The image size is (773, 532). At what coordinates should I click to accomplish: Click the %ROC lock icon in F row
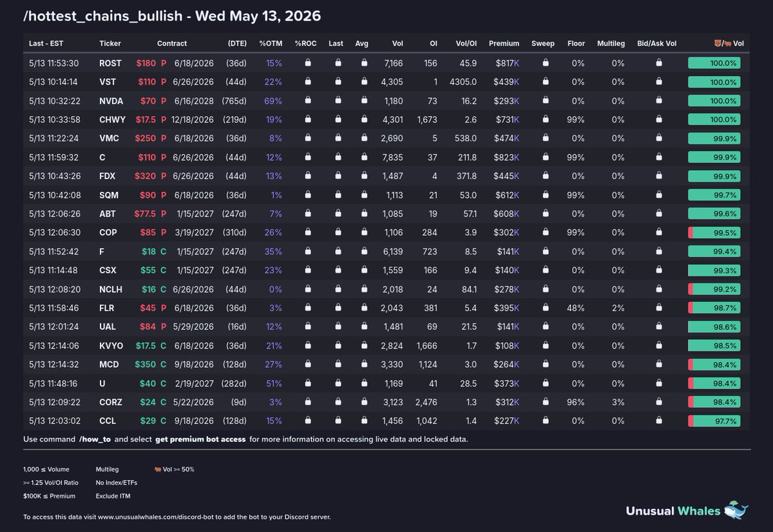(308, 251)
